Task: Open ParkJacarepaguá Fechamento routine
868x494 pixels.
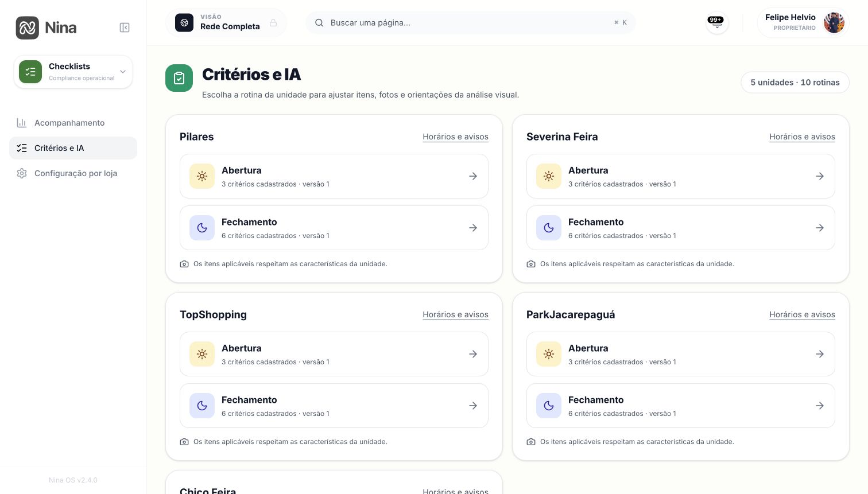Action: coord(681,406)
